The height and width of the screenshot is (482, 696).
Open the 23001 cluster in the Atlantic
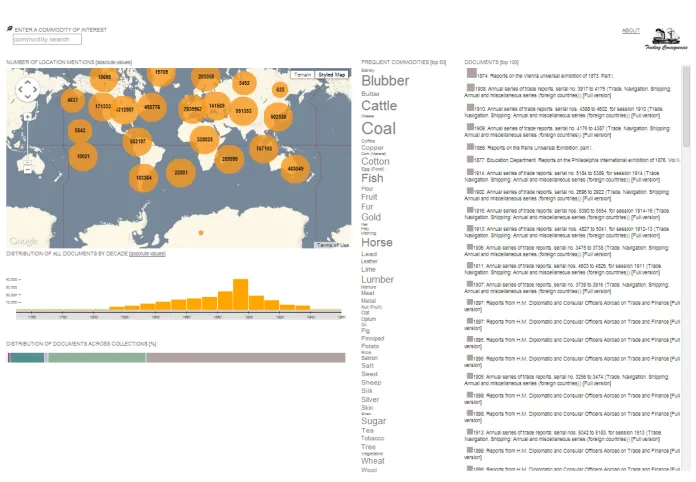point(181,173)
